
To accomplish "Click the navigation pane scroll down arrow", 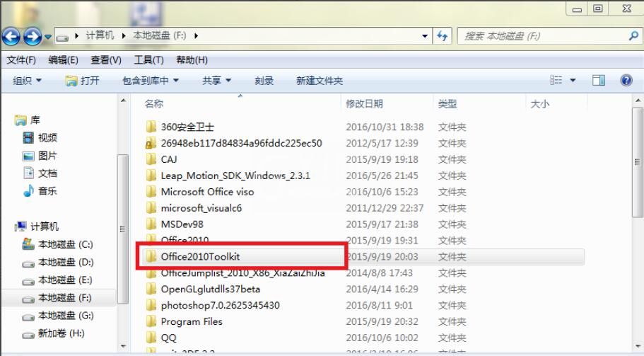I will (x=123, y=347).
